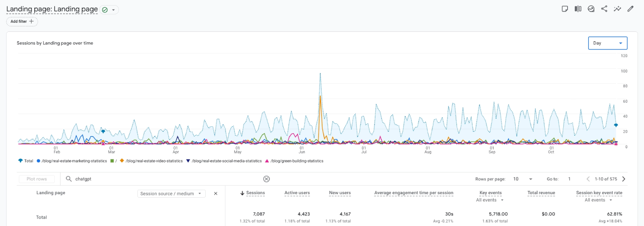This screenshot has width=644, height=226.
Task: Open the annotations note icon
Action: [565, 9]
